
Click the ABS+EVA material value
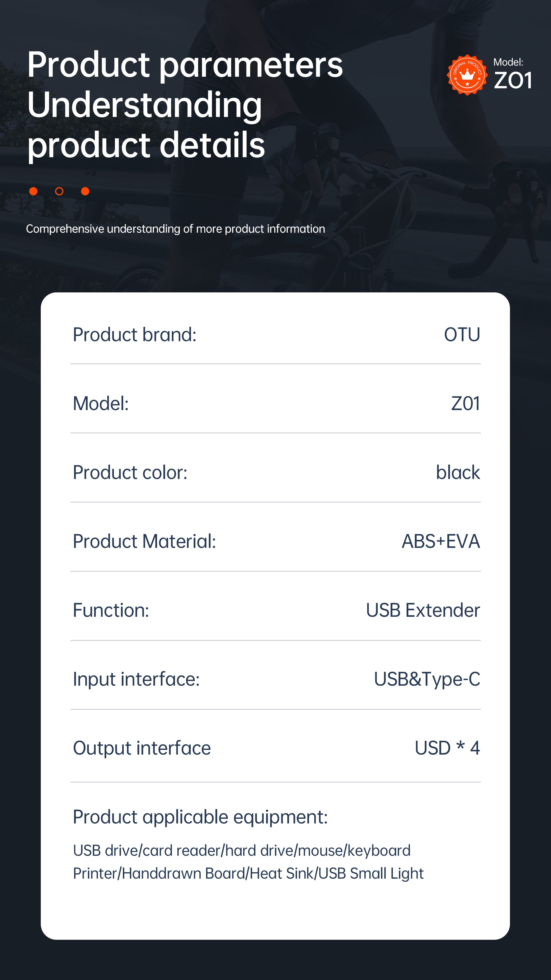[x=441, y=541]
